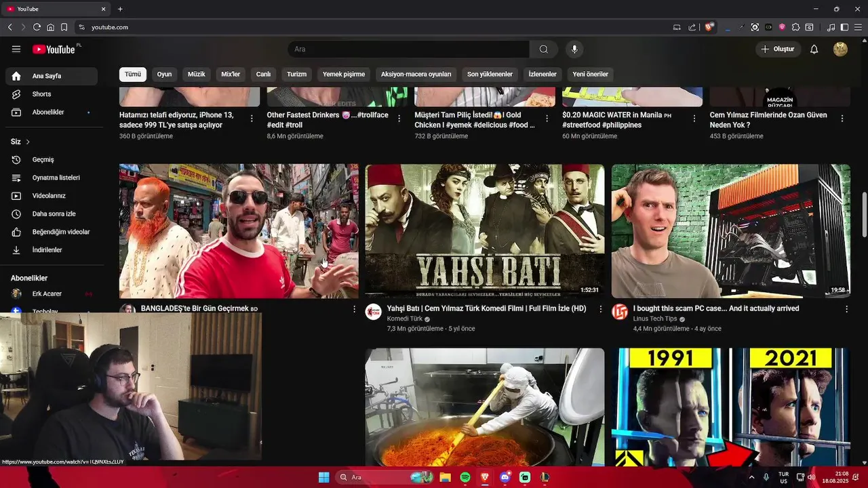Click the Oluştur create button

[778, 49]
